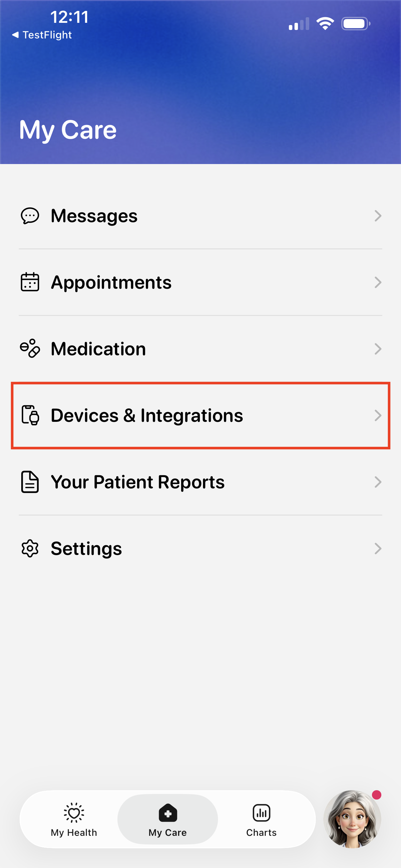Open Devices & Integrations label

(x=147, y=415)
